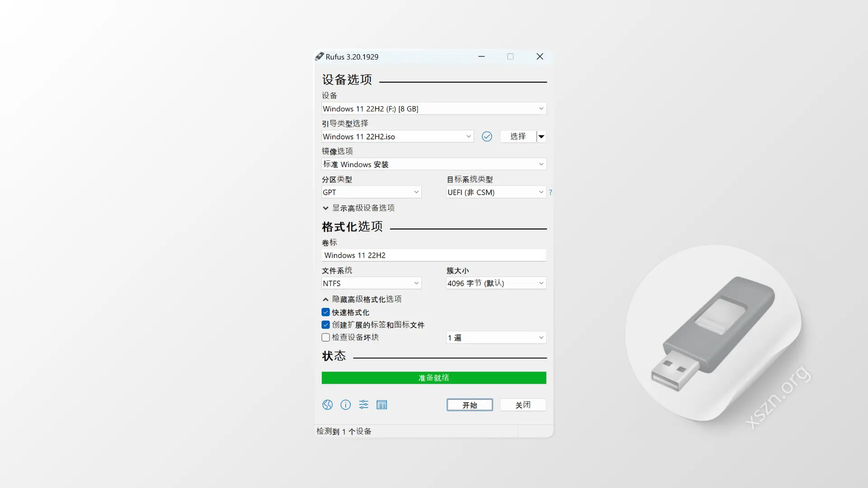Click the ? help icon near 目标系统类型
The width and height of the screenshot is (868, 488).
click(551, 192)
